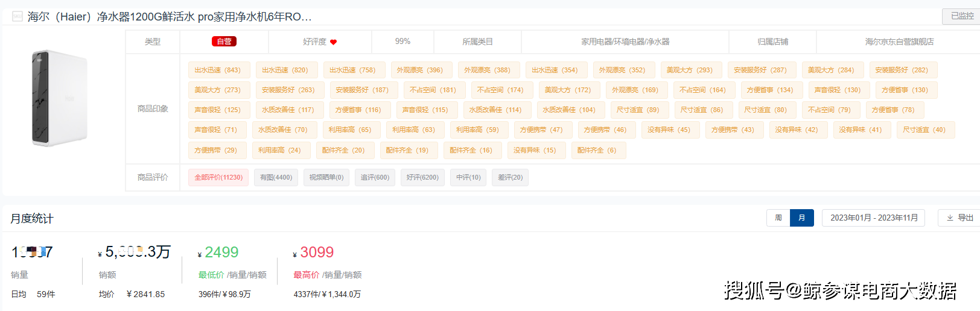Click the red heart icon beside 好评度

pyautogui.click(x=333, y=42)
